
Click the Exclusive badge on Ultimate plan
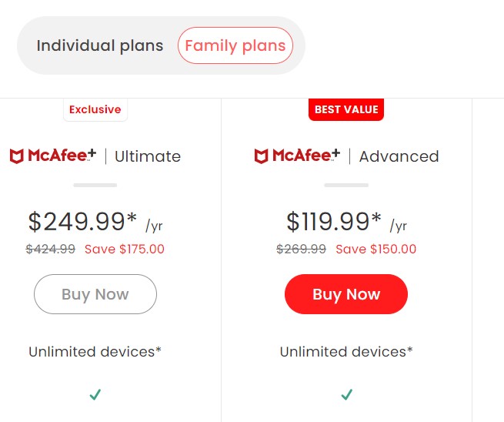click(95, 109)
